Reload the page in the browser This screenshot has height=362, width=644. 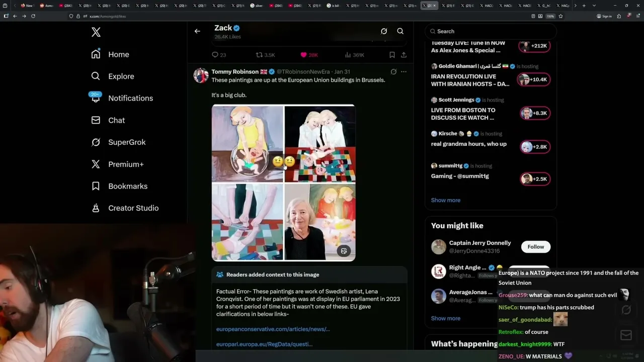coord(33,16)
